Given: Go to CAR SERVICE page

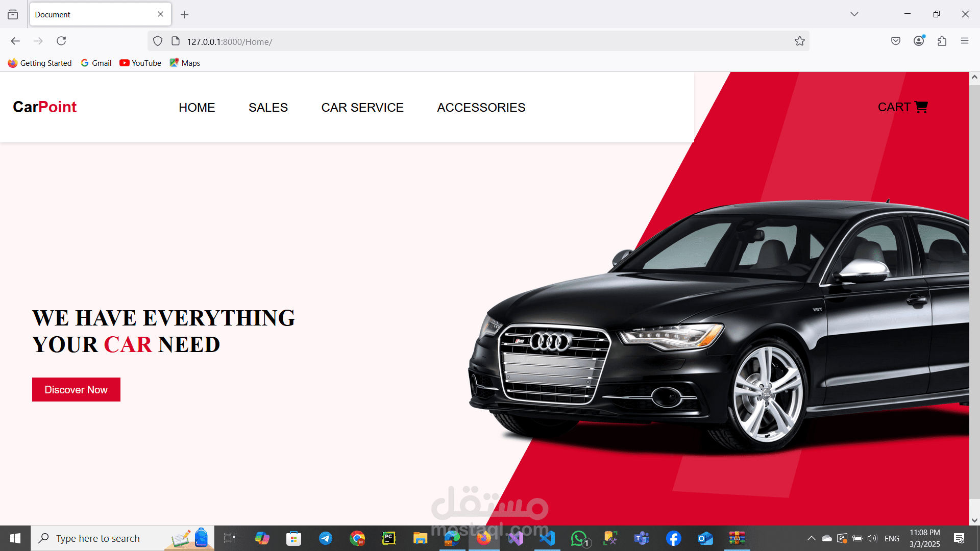Looking at the screenshot, I should pos(362,108).
